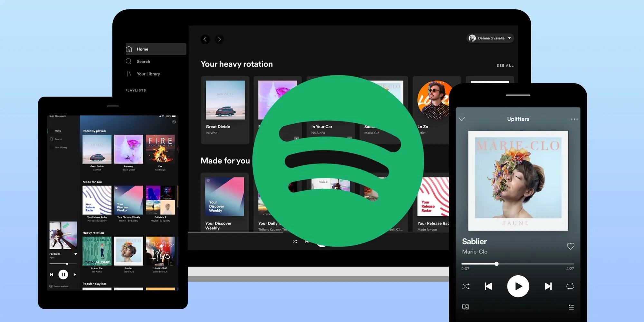Click the Search magnifier icon on laptop

[x=129, y=62]
